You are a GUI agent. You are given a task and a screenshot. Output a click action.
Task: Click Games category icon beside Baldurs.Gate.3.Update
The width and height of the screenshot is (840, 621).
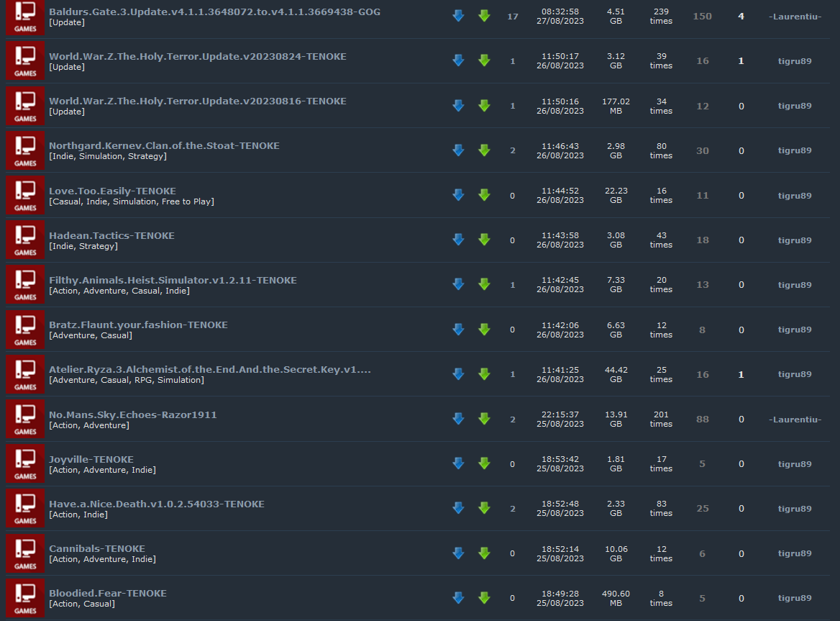coord(25,17)
